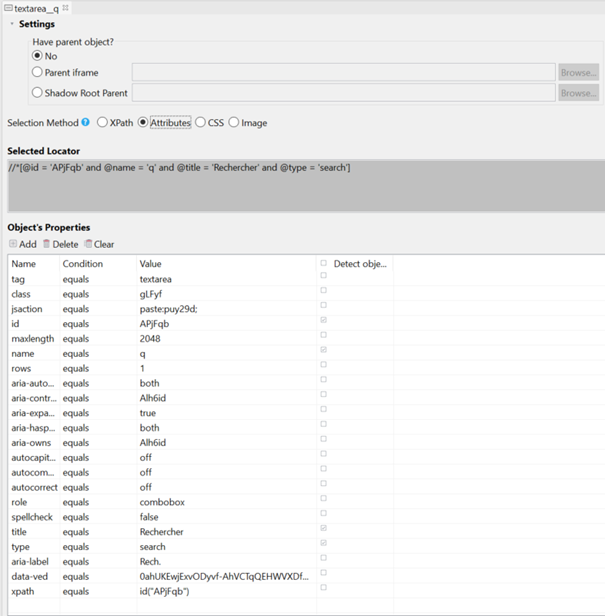Enable detect checkbox for class row
The width and height of the screenshot is (605, 616).
tap(323, 290)
